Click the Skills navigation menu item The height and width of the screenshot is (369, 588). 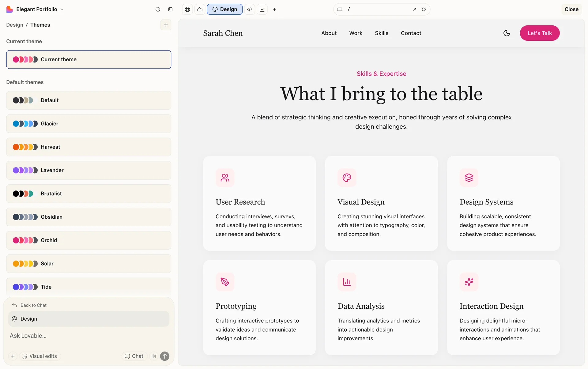pyautogui.click(x=381, y=33)
